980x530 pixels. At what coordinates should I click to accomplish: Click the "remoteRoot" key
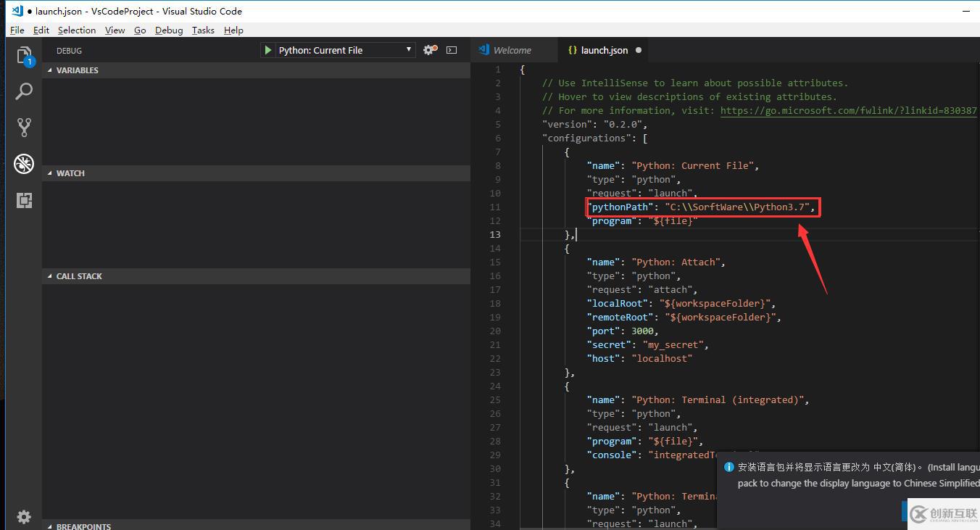click(x=620, y=317)
